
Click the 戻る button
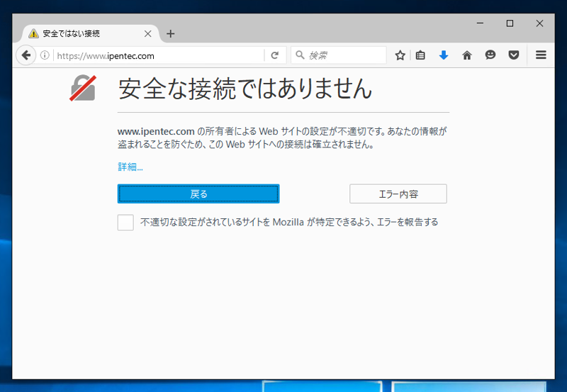tap(198, 194)
